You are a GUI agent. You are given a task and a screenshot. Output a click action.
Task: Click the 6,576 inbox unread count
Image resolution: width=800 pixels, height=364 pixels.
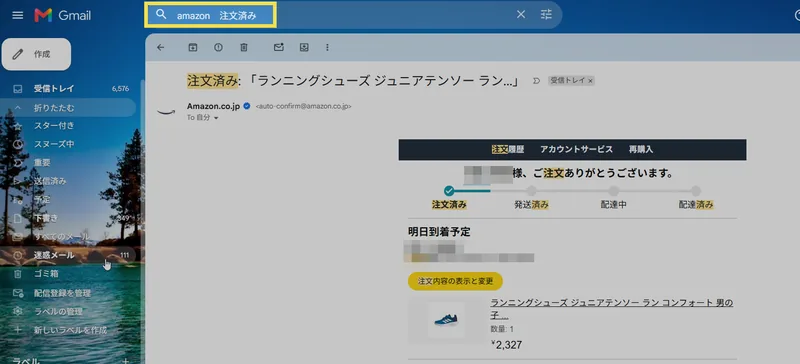tap(120, 89)
